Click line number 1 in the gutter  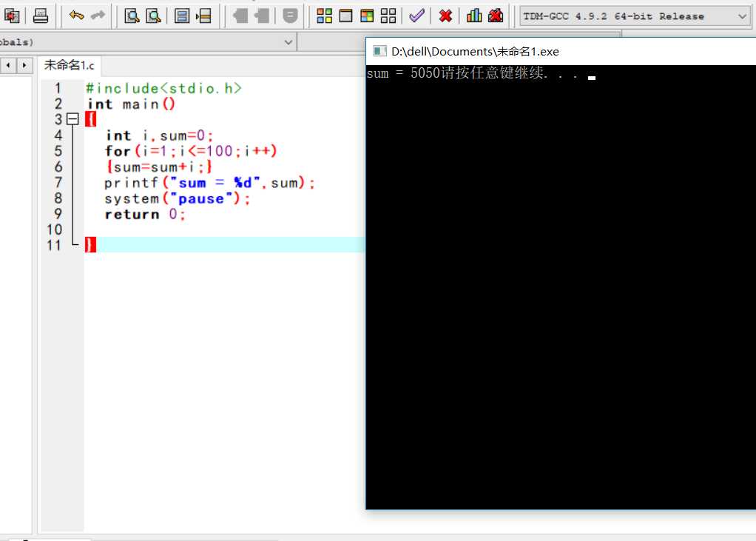[x=58, y=88]
